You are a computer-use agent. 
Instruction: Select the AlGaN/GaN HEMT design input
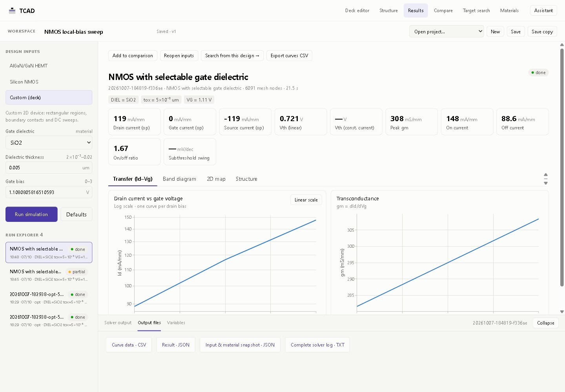[x=49, y=66]
